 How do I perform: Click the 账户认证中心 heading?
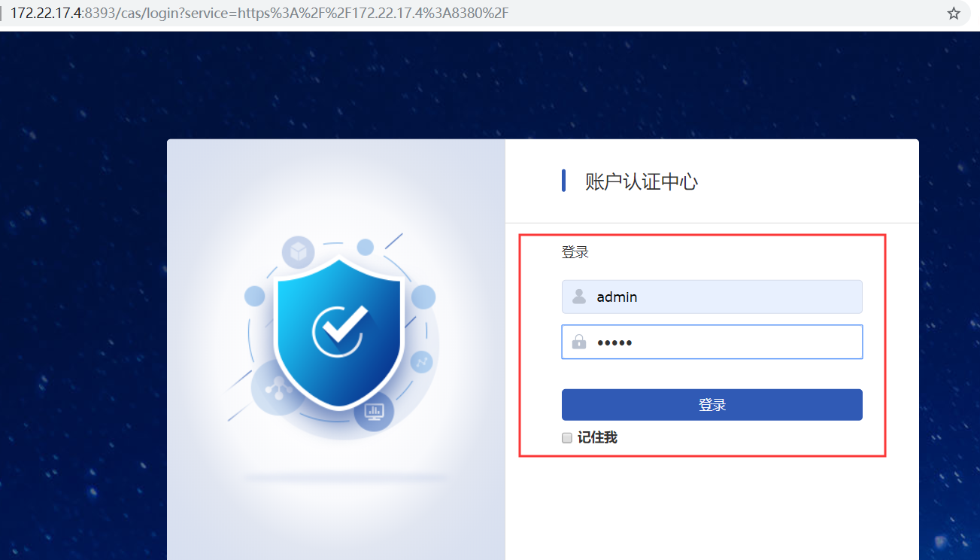tap(642, 181)
